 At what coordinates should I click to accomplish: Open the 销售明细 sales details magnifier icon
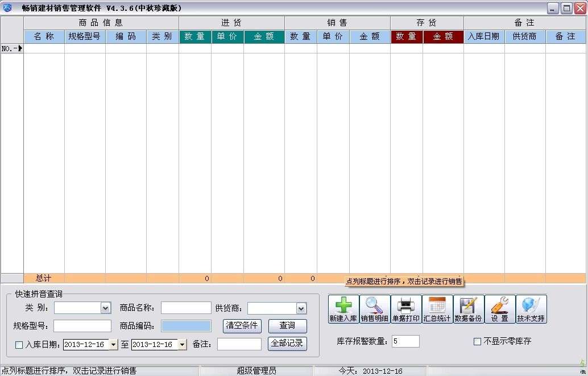coord(375,309)
